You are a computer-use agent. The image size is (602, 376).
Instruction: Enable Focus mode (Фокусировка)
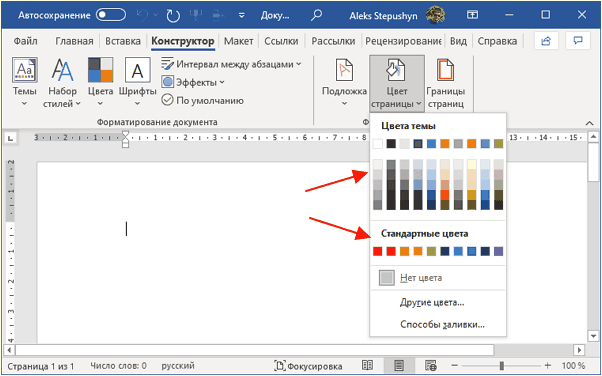(x=308, y=366)
